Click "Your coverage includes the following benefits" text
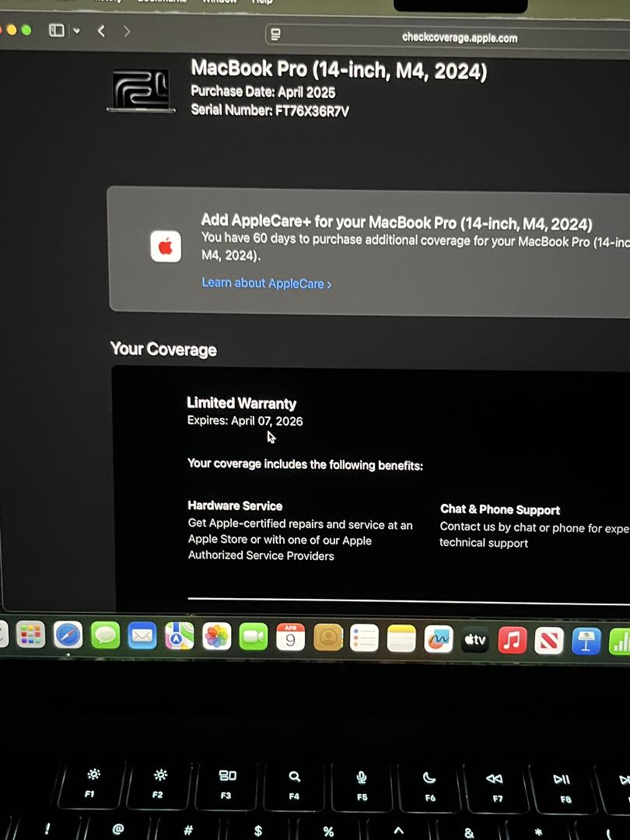 pyautogui.click(x=306, y=464)
